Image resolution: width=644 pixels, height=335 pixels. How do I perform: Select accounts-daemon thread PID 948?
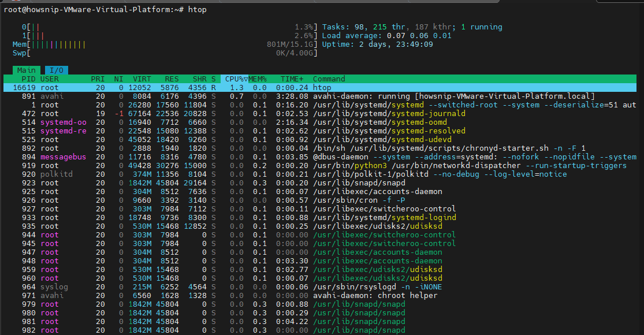320,260
